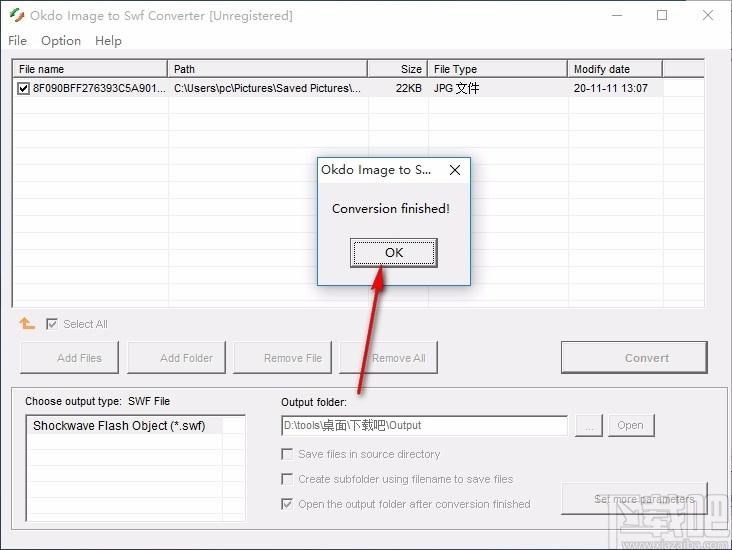Open the output folder with Open button
This screenshot has height=550, width=732.
tap(631, 425)
